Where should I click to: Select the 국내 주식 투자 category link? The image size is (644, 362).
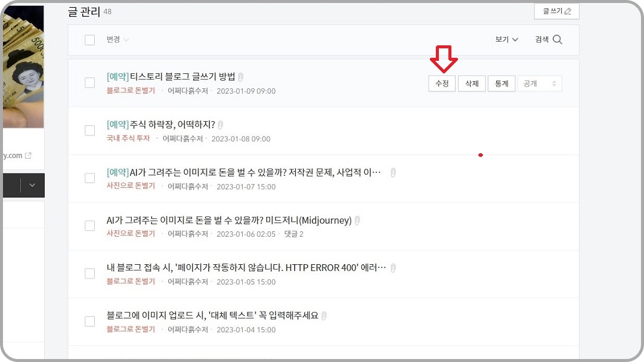[x=128, y=138]
